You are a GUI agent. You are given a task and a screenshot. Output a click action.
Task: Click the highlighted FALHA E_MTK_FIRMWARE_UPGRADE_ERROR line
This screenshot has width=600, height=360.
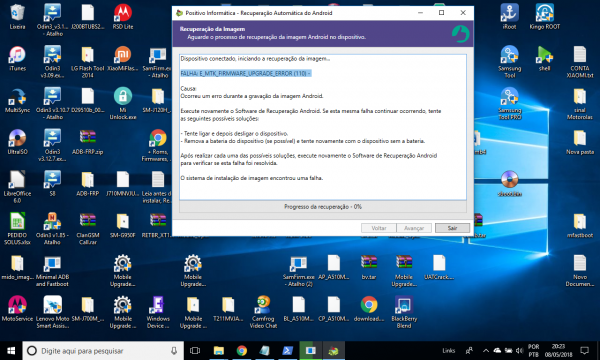tap(246, 73)
